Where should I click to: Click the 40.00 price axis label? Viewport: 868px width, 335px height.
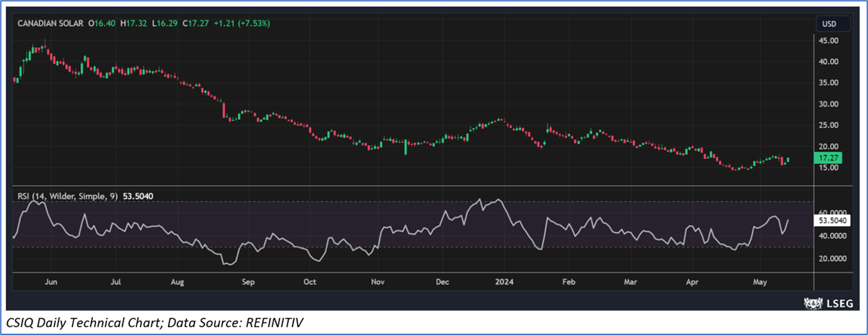[829, 61]
